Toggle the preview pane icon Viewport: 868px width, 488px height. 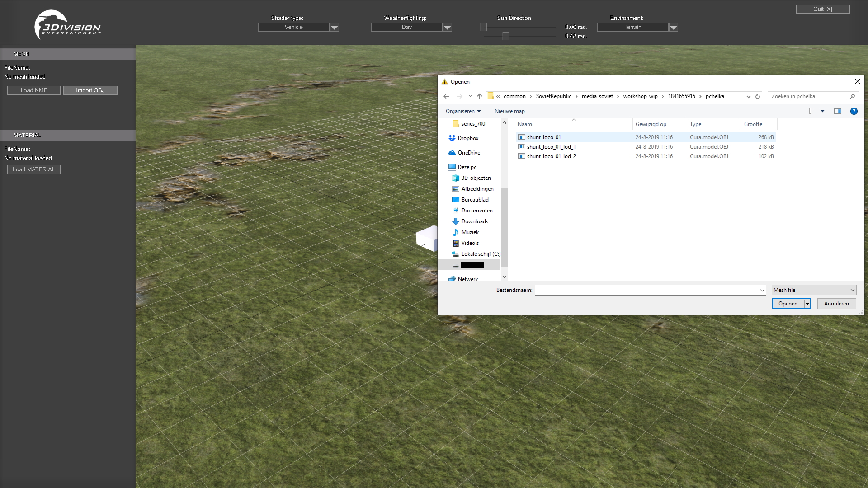tap(838, 111)
